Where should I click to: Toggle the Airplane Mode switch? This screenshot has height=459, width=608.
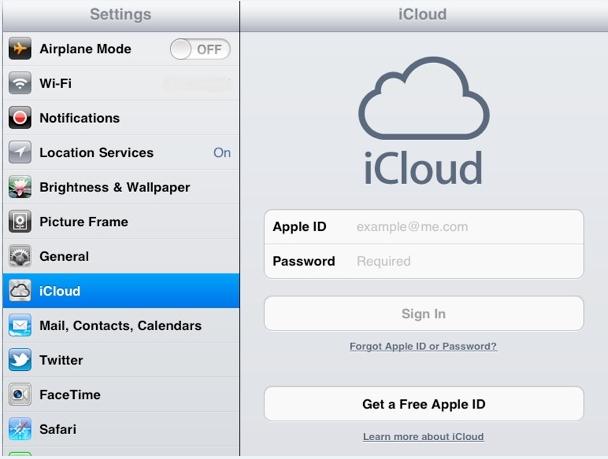pos(200,49)
